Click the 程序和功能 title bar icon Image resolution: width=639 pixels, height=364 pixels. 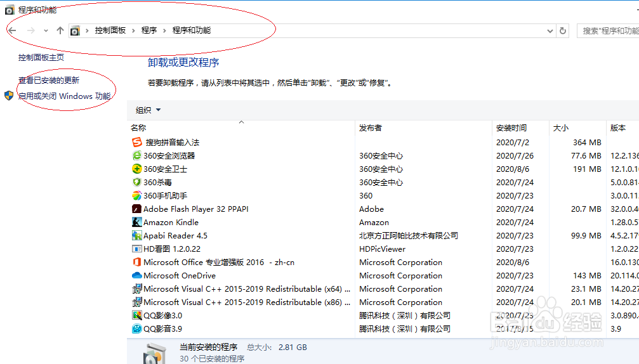tap(10, 10)
